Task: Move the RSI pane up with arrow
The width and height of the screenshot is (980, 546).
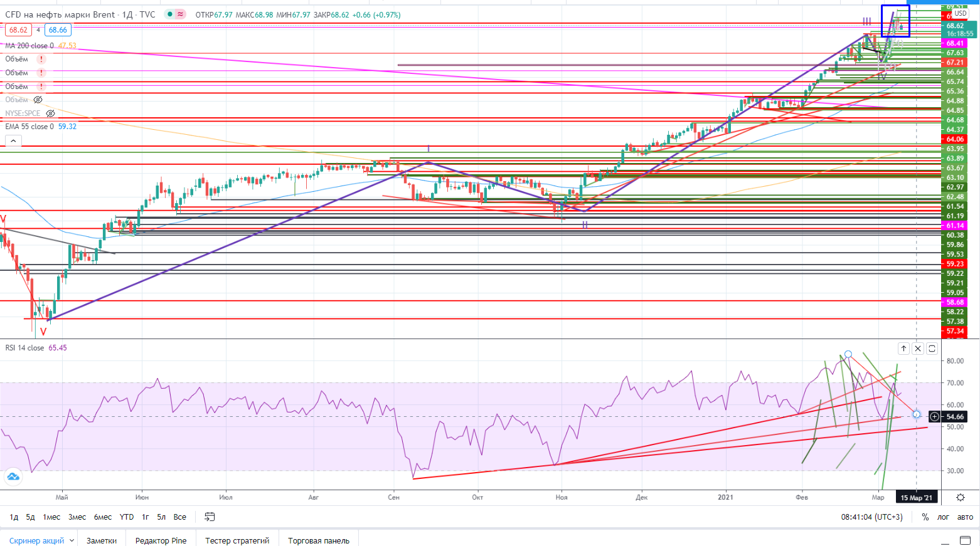Action: (903, 349)
